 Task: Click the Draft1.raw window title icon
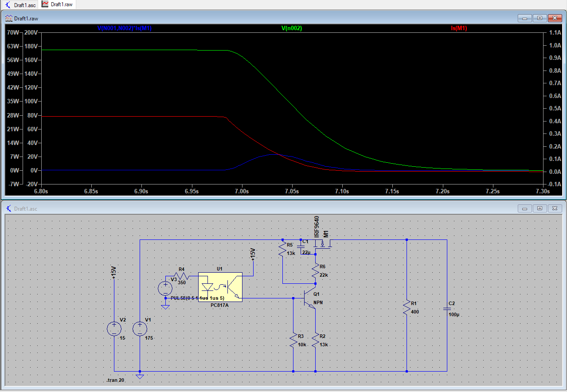[9, 18]
